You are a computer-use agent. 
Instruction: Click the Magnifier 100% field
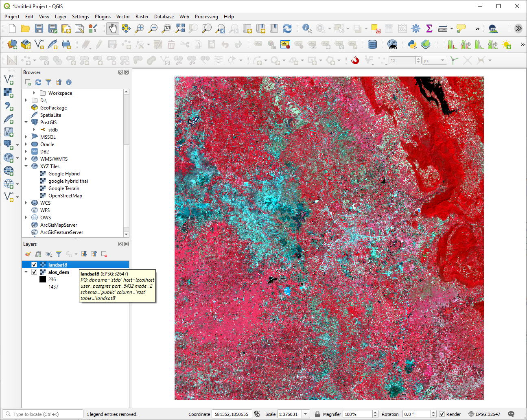pos(358,414)
